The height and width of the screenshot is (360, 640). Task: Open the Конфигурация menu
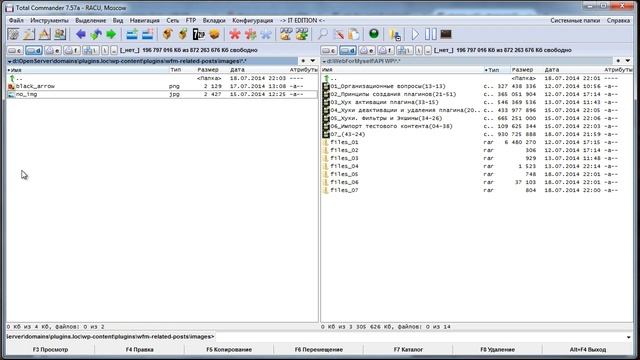(253, 20)
